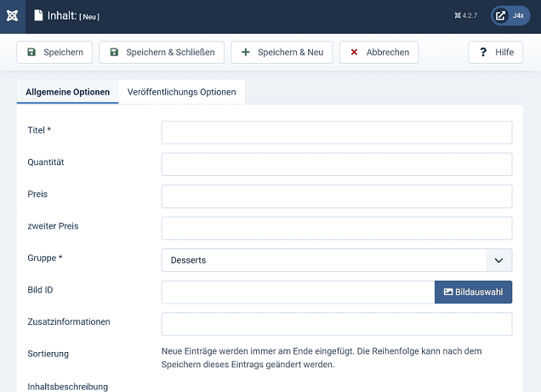
Task: Click the Inhaltsbeschreibung label
Action: click(68, 387)
